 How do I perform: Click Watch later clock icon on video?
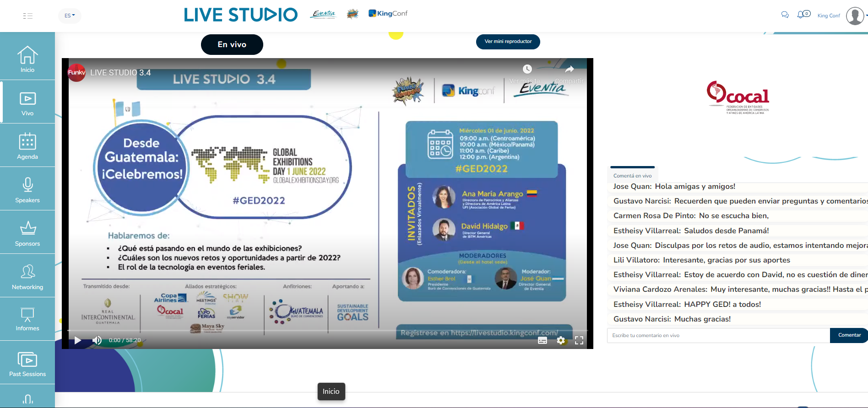click(x=527, y=69)
